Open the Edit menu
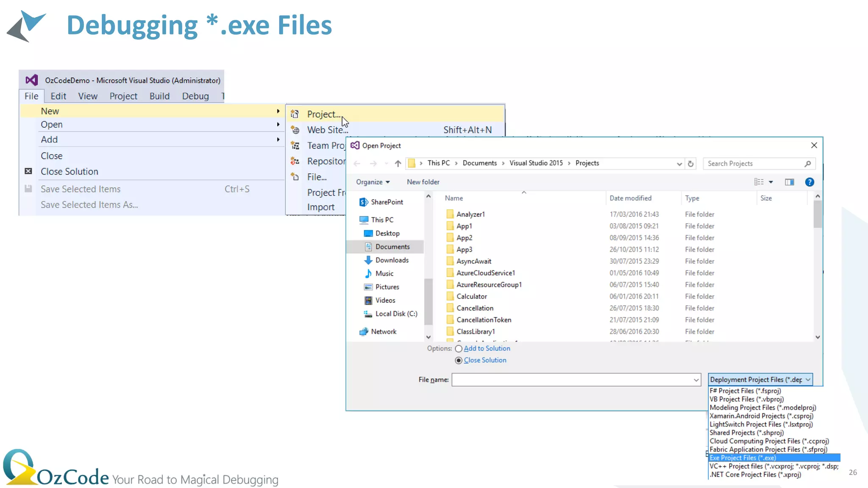 tap(58, 96)
